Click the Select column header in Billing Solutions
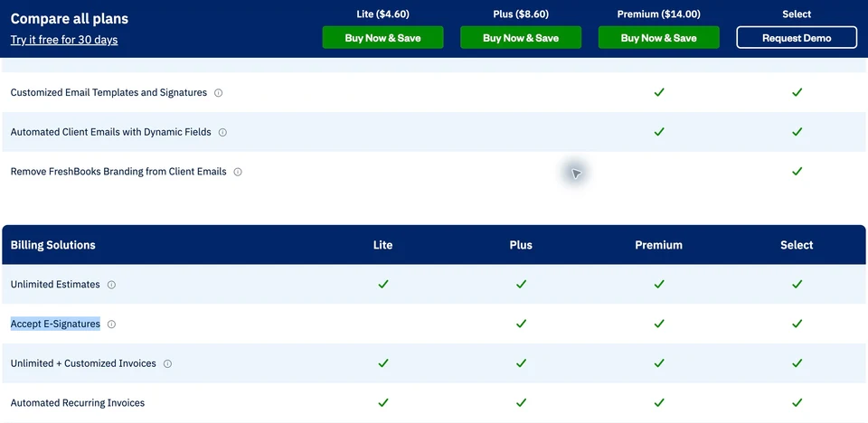Image resolution: width=868 pixels, height=423 pixels. click(797, 245)
